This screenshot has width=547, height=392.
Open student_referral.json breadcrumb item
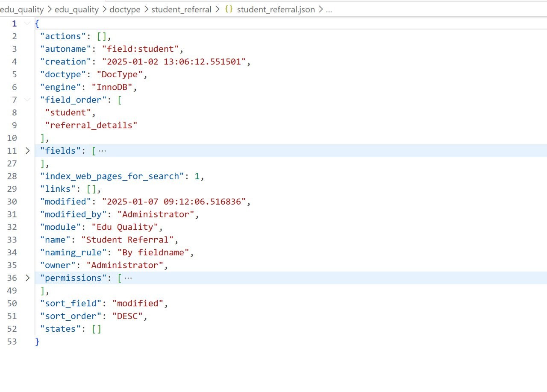[x=276, y=9]
